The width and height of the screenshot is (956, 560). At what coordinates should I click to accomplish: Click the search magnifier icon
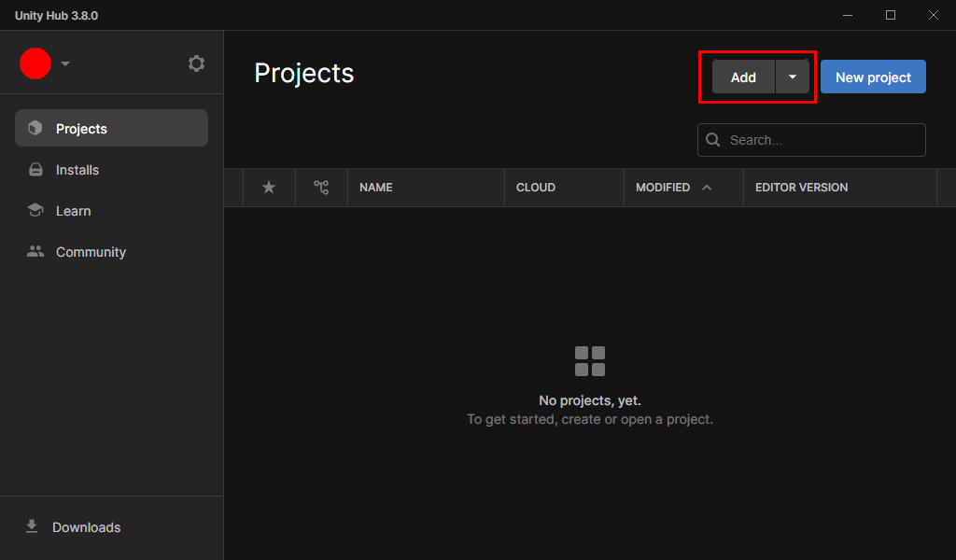point(712,140)
